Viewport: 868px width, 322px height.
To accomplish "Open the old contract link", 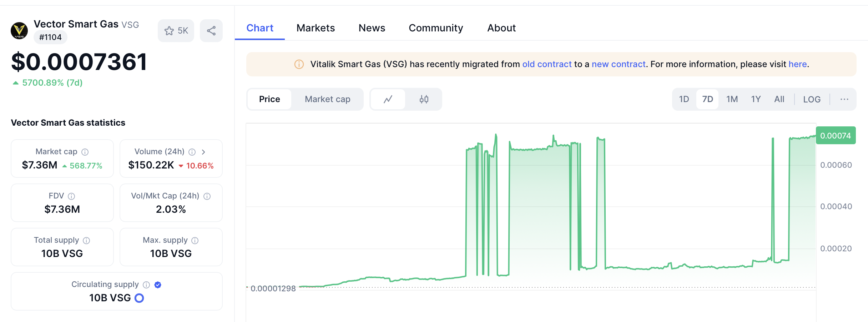I will pyautogui.click(x=547, y=64).
